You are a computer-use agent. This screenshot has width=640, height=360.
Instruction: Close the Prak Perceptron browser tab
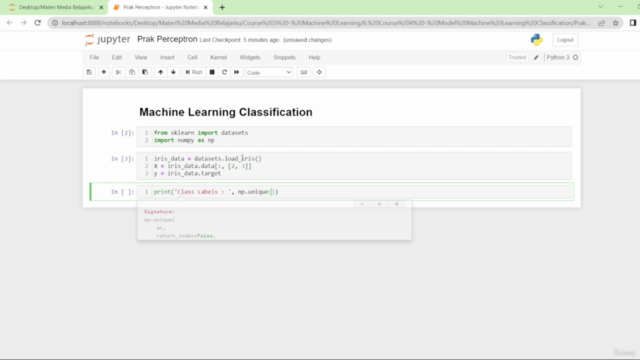pos(206,7)
